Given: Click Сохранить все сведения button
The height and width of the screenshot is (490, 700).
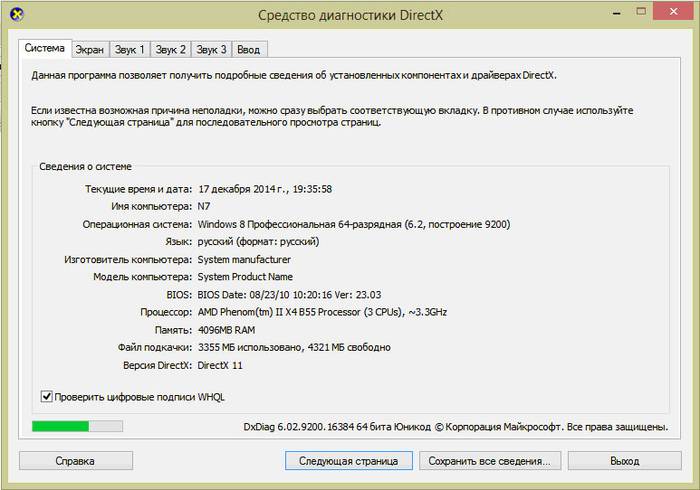Looking at the screenshot, I should coord(488,461).
